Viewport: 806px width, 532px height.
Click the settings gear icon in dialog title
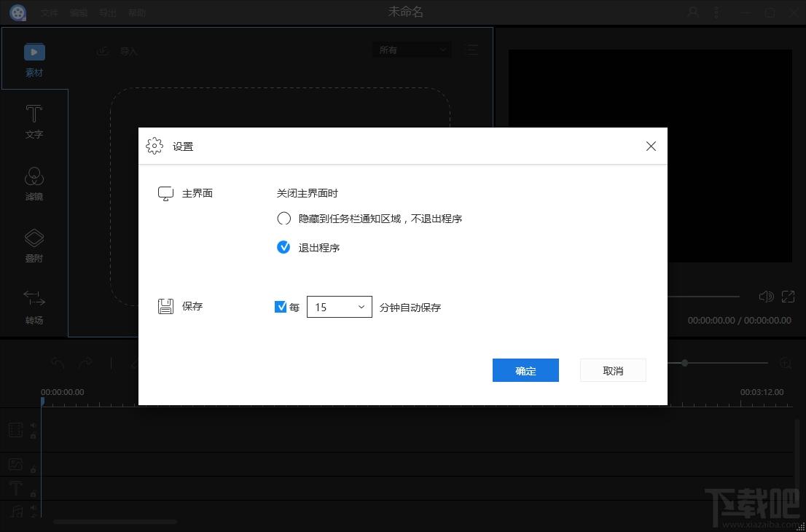tap(154, 146)
